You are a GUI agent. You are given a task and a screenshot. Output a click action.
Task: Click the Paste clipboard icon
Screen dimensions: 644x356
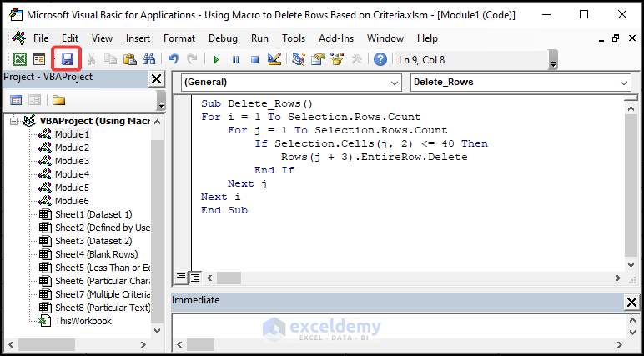click(x=130, y=59)
